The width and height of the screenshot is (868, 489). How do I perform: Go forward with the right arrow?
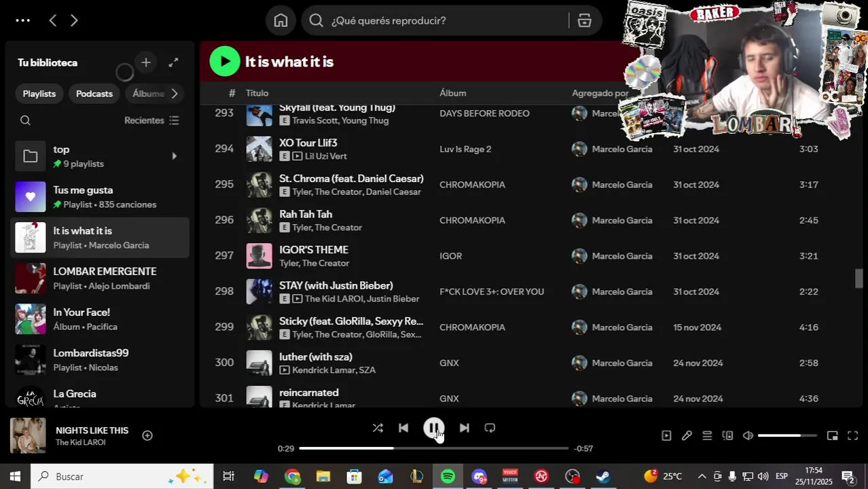click(74, 20)
